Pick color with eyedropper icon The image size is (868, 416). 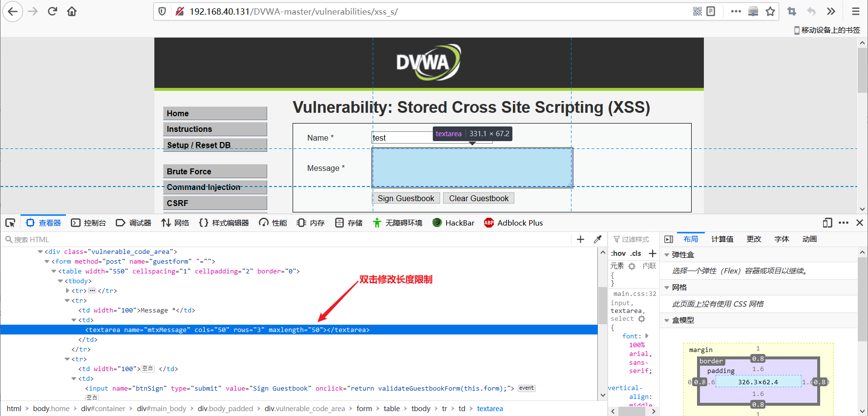[x=597, y=239]
